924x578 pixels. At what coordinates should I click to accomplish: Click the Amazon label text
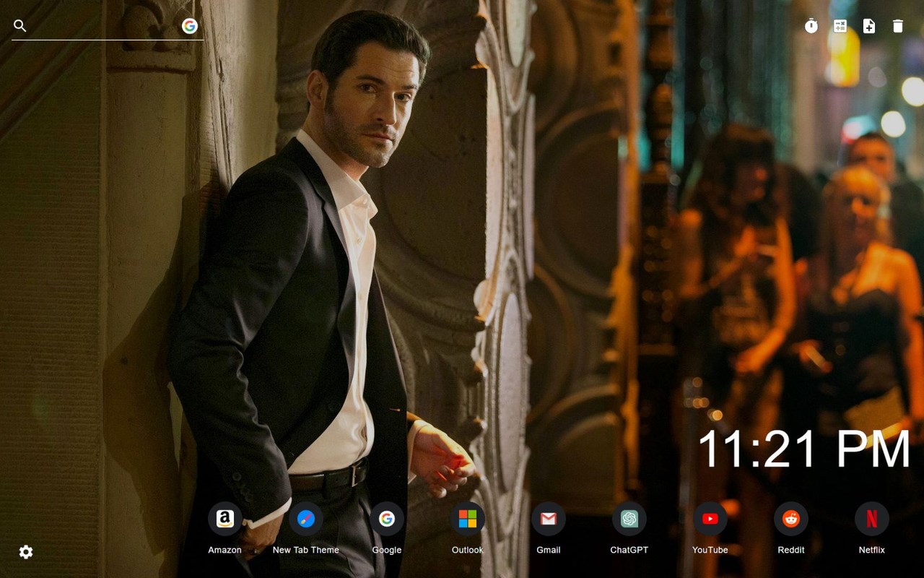click(x=225, y=550)
